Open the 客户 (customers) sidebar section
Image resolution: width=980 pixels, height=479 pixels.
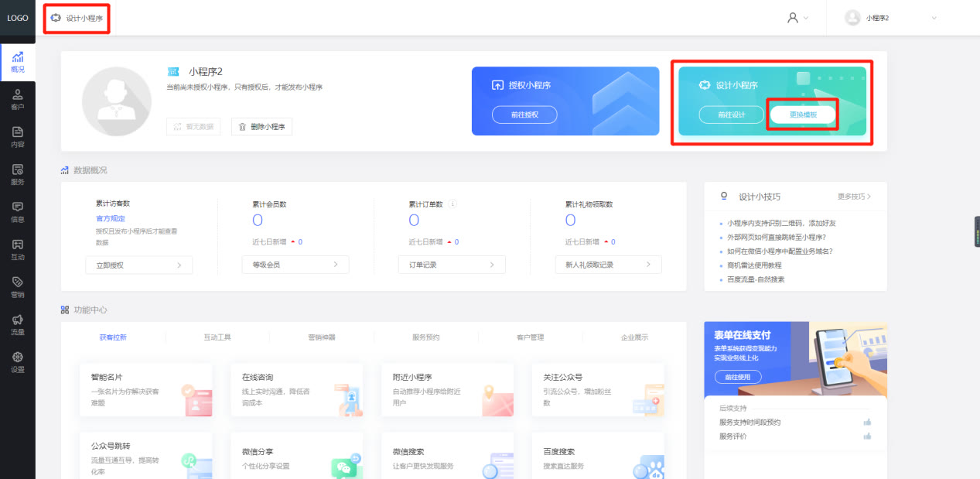coord(18,99)
